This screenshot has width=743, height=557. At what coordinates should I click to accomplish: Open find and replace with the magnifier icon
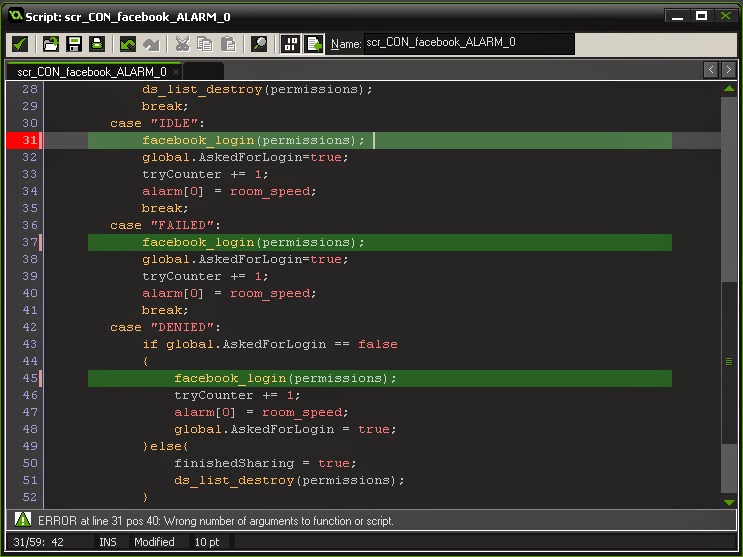(x=259, y=44)
